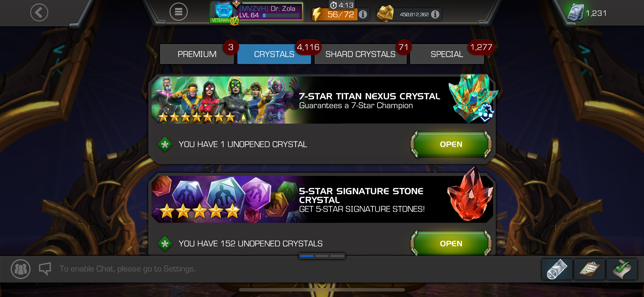Open the 5-Star Signature Stone Crystal
Screen dimensions: 644x297
[451, 243]
